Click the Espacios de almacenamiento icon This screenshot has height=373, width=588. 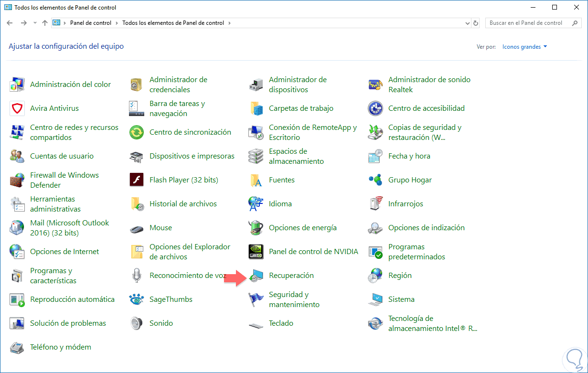[256, 156]
